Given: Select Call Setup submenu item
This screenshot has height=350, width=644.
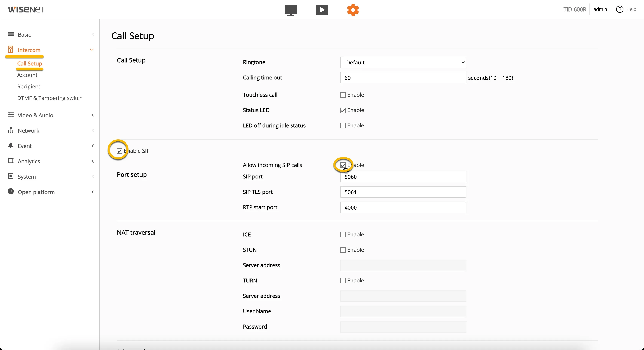Looking at the screenshot, I should [30, 63].
